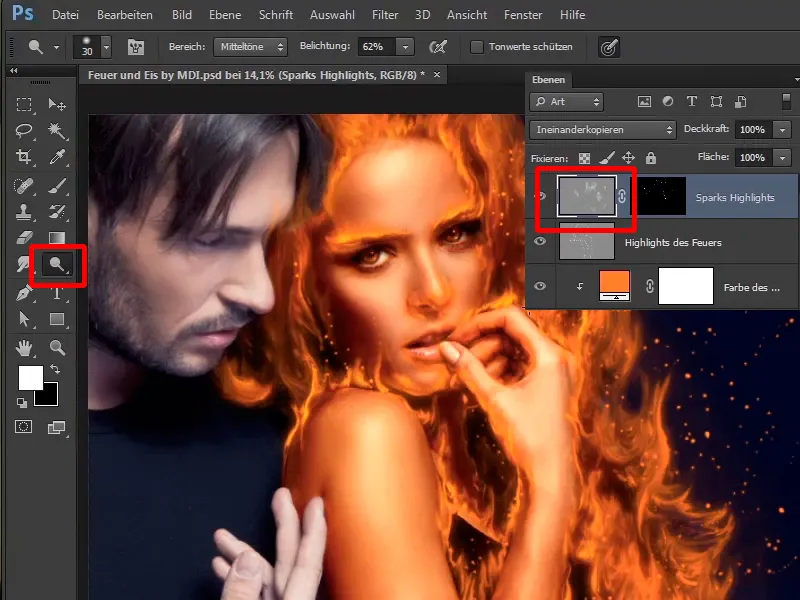
Task: Select the Eyedropper tool
Action: pos(57,157)
